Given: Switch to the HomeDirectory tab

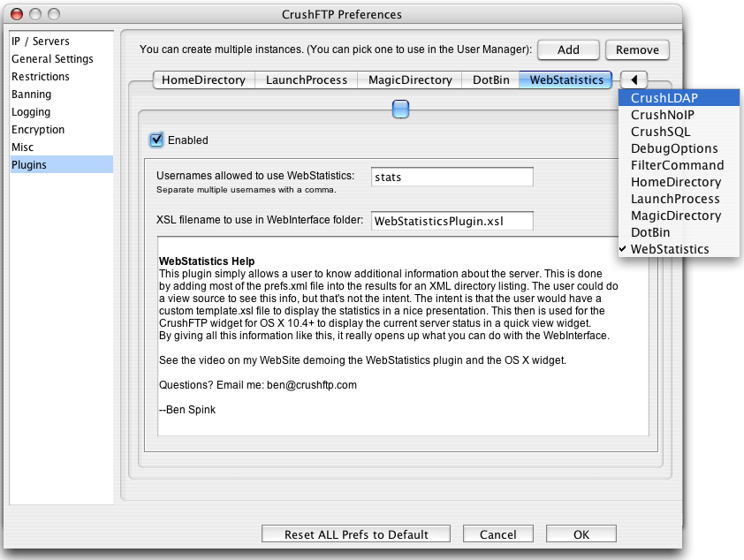Looking at the screenshot, I should [x=203, y=79].
